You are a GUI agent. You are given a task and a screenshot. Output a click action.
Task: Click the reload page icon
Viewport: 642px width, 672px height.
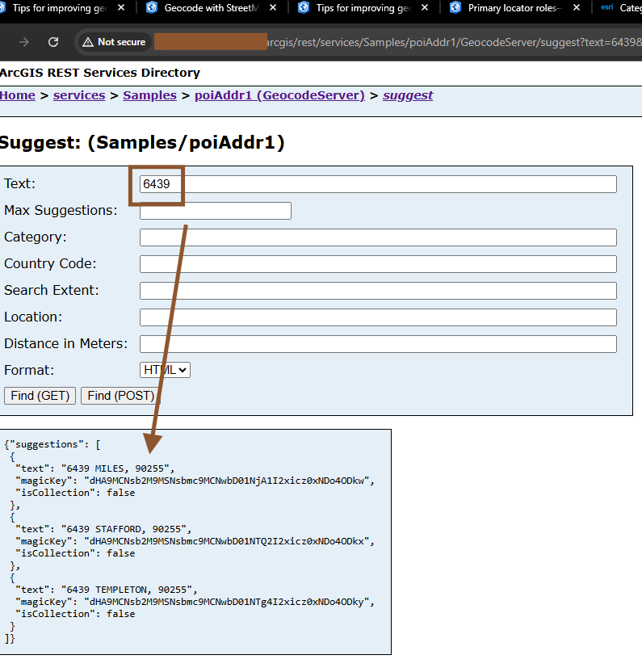tap(53, 42)
